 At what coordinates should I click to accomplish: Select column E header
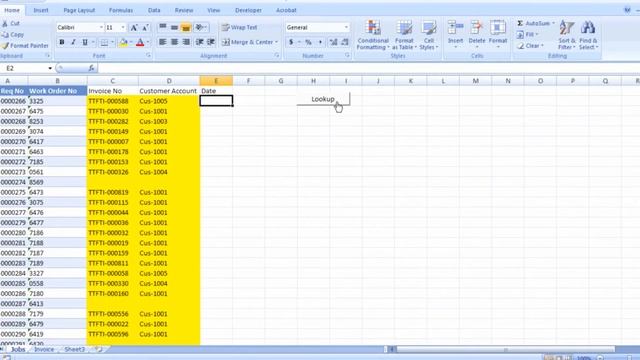[216, 81]
